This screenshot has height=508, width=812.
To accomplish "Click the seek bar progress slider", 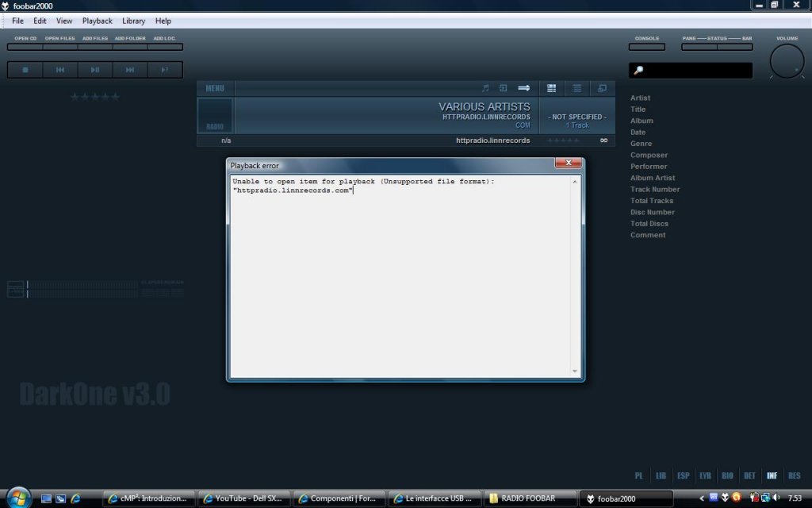I will [82, 289].
